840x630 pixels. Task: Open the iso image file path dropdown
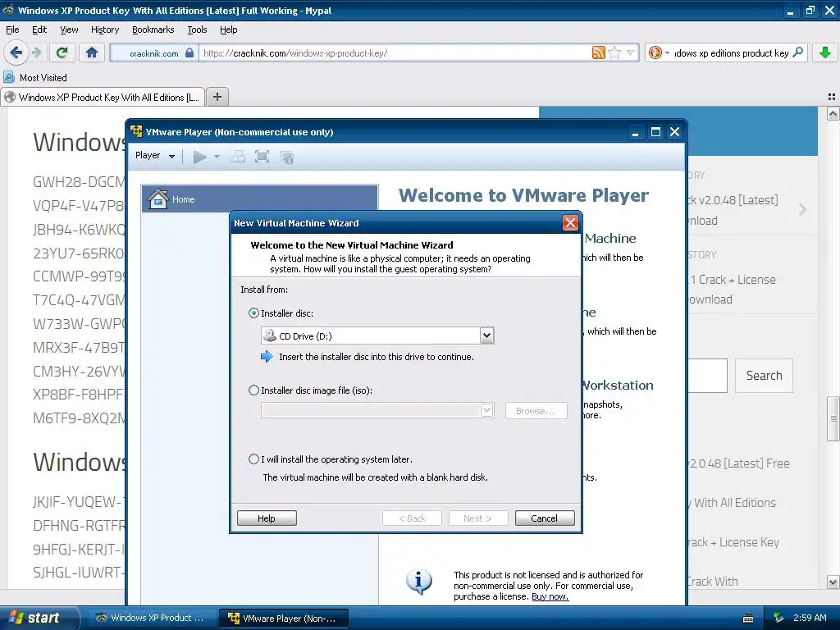pyautogui.click(x=486, y=411)
